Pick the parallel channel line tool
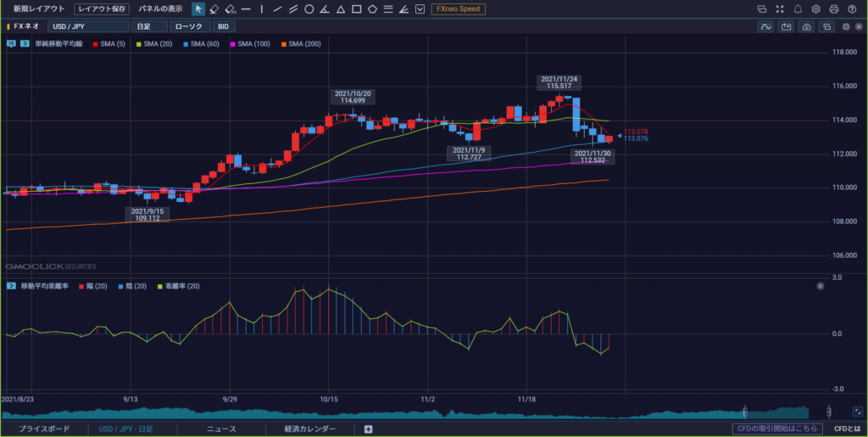The width and height of the screenshot is (868, 437). [293, 8]
